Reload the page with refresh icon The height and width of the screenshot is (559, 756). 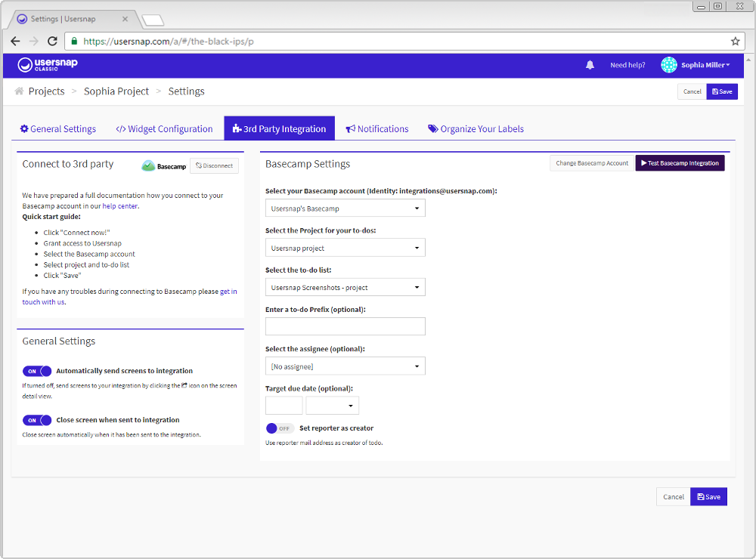tap(53, 42)
